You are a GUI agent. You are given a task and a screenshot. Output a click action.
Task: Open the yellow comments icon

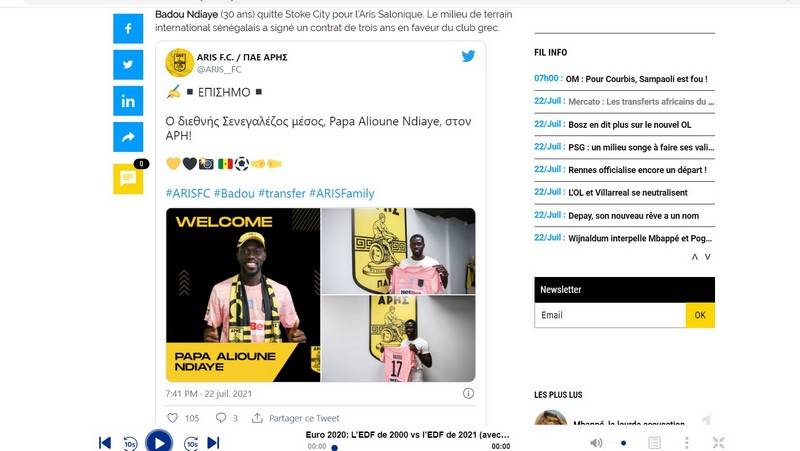128,179
